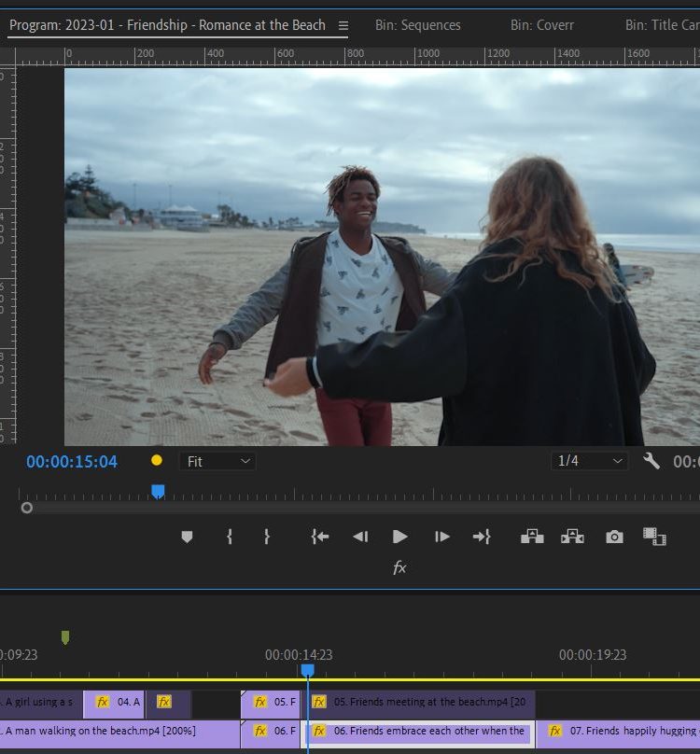
Task: Step forward one frame
Action: click(441, 537)
